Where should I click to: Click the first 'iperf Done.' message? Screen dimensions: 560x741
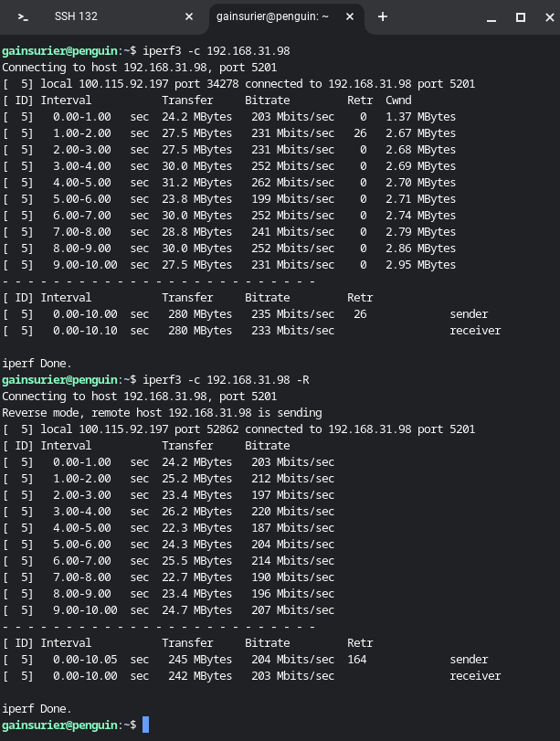point(37,363)
